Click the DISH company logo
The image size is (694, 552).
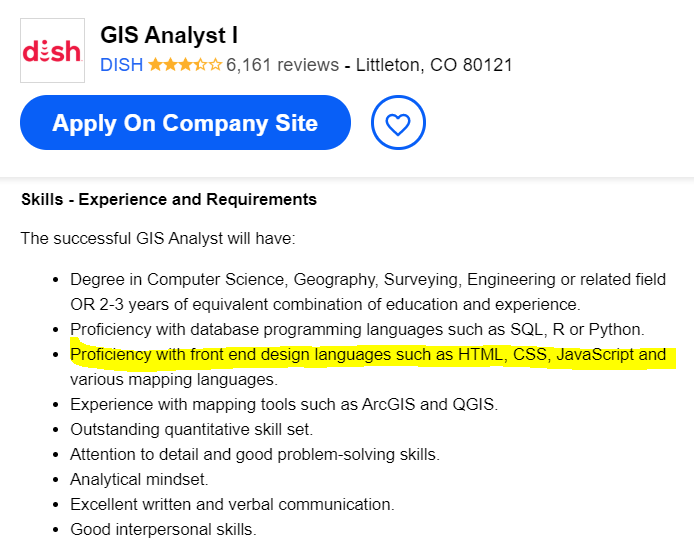(x=52, y=50)
